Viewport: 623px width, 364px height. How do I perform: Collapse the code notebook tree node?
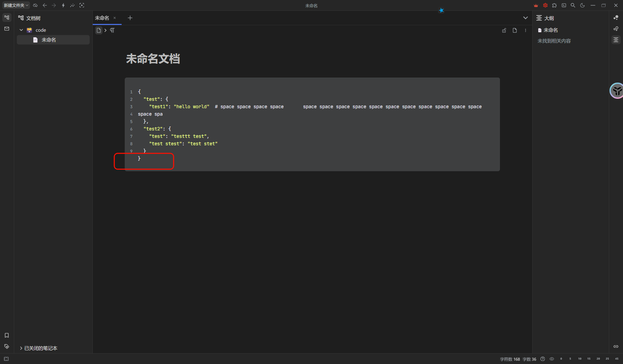pos(21,30)
